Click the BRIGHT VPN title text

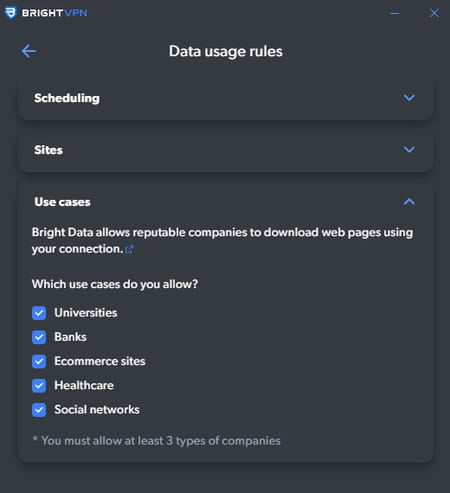click(54, 13)
